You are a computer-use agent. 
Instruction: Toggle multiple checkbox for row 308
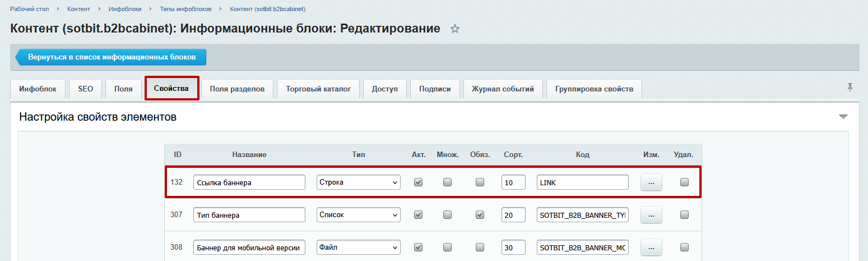pos(447,247)
